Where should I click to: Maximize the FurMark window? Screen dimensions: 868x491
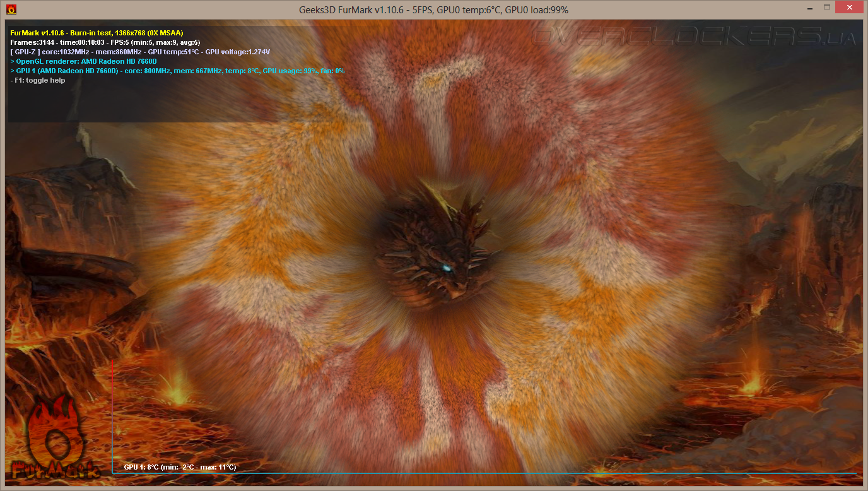pyautogui.click(x=826, y=8)
